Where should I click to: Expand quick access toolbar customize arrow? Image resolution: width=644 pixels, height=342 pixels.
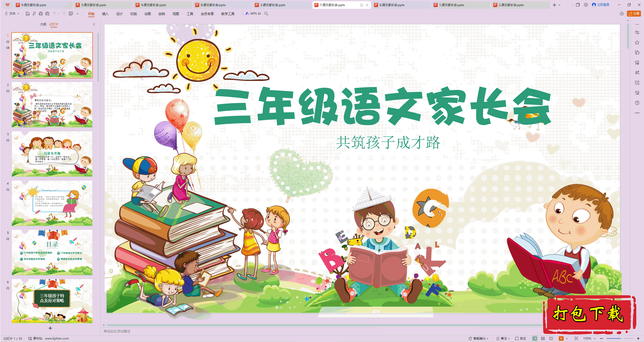[77, 14]
